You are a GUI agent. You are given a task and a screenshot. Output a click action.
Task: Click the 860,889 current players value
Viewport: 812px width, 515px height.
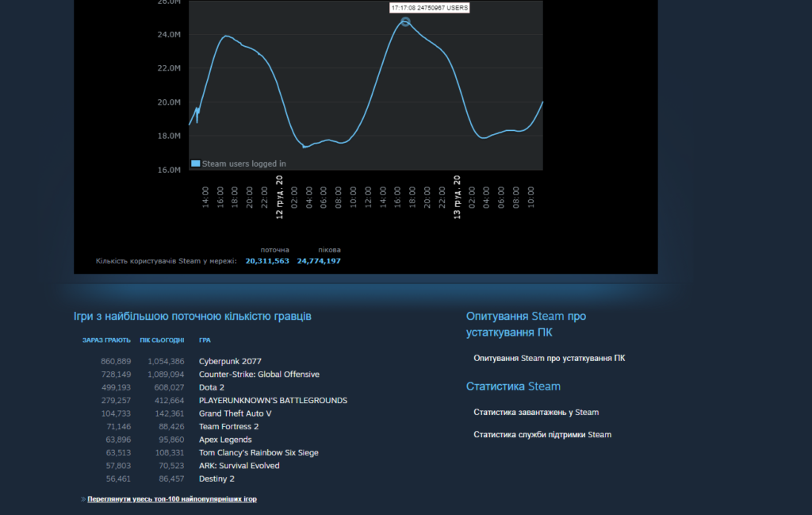click(x=116, y=361)
